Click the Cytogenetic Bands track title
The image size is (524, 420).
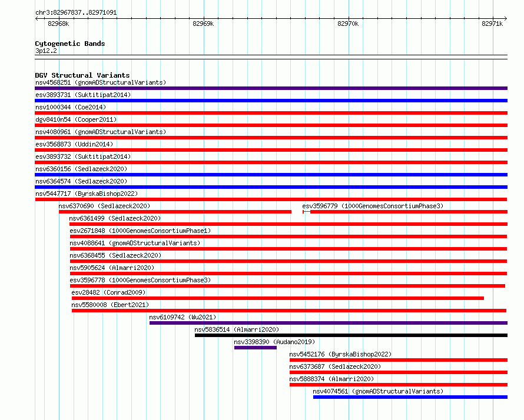pyautogui.click(x=70, y=44)
